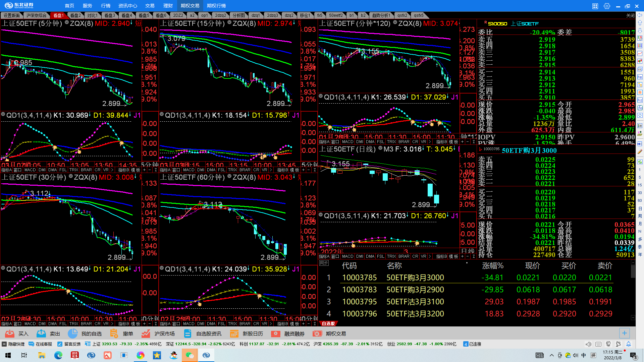
Task: Click the plus button on shortcut bar right
Action: pos(624,333)
